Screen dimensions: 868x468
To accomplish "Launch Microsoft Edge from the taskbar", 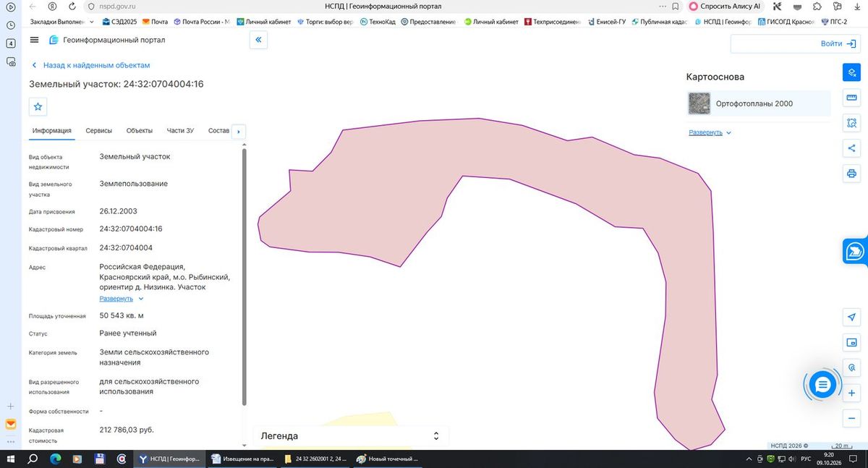I will point(56,459).
